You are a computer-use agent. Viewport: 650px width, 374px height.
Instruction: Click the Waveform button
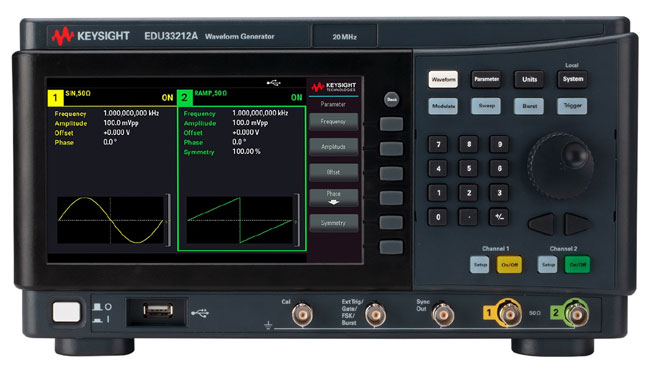[x=443, y=79]
